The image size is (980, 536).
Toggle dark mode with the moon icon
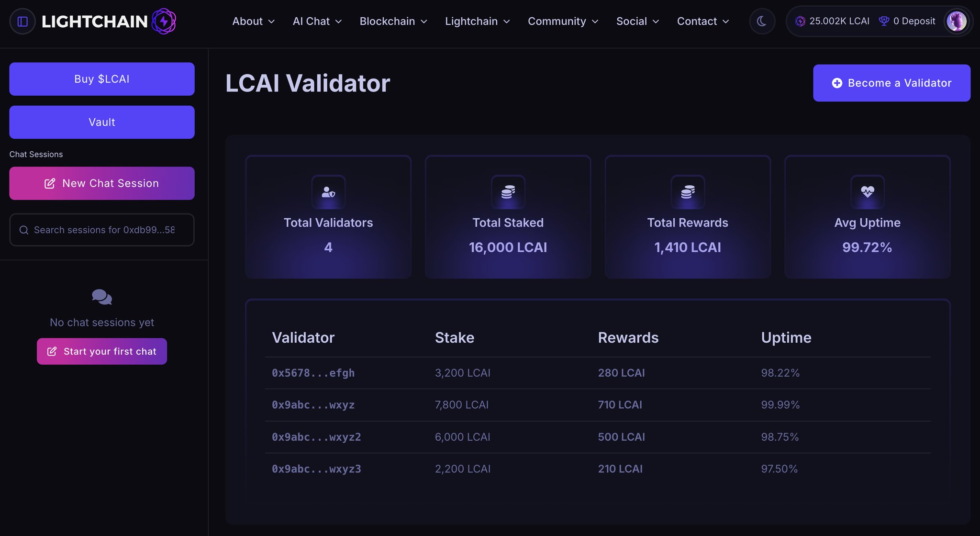(762, 22)
